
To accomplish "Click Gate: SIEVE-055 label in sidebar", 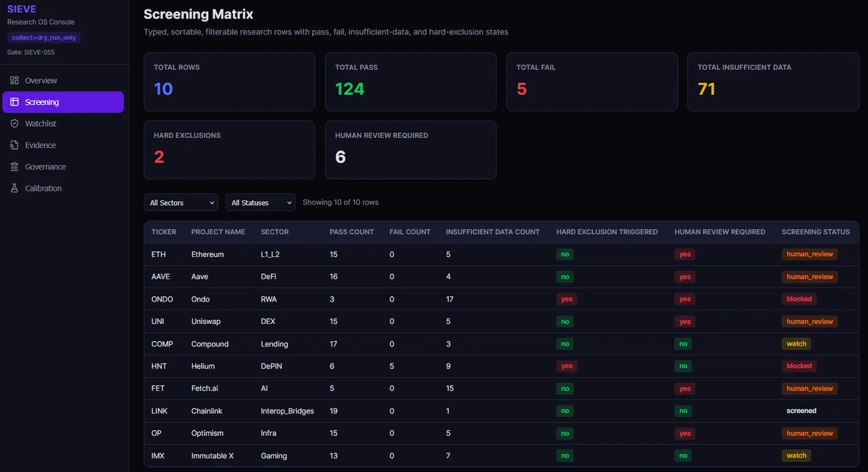I will pyautogui.click(x=31, y=53).
